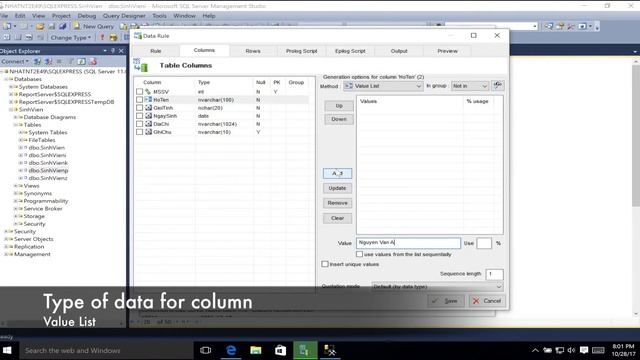Click the Object Explorer disconnect icon
The height and width of the screenshot is (360, 640).
tap(48, 61)
